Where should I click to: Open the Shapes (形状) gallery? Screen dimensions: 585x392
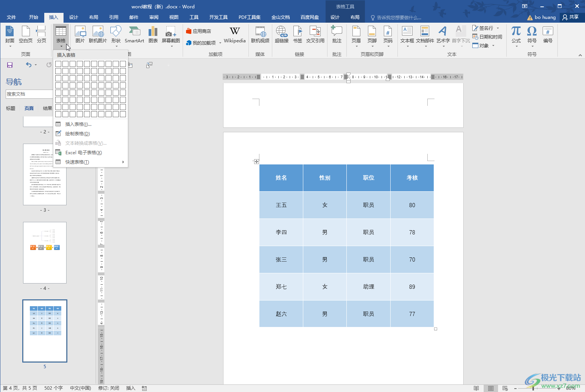click(x=116, y=36)
